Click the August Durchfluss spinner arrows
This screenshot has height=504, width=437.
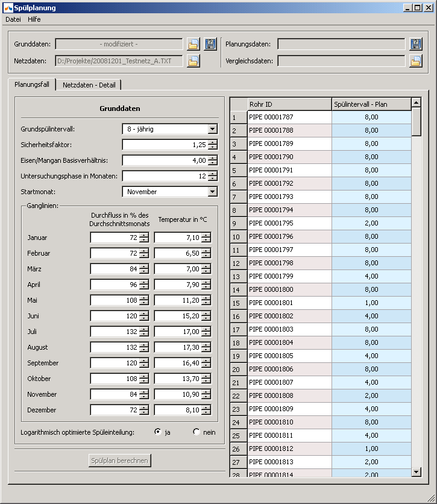coord(144,347)
